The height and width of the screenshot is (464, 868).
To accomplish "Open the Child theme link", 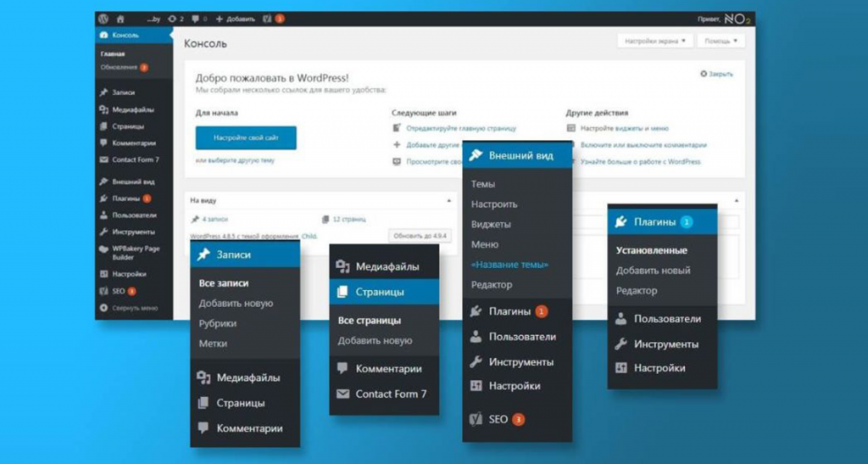I will click(x=309, y=237).
